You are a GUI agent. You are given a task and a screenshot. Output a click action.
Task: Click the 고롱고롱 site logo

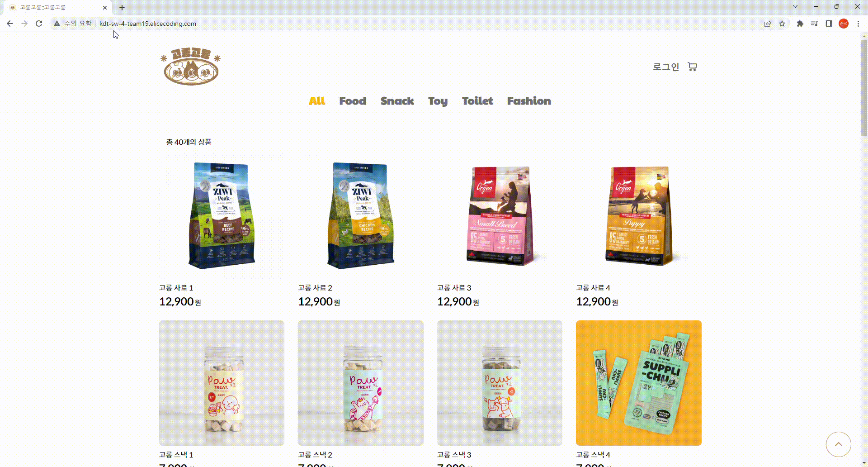pyautogui.click(x=191, y=67)
